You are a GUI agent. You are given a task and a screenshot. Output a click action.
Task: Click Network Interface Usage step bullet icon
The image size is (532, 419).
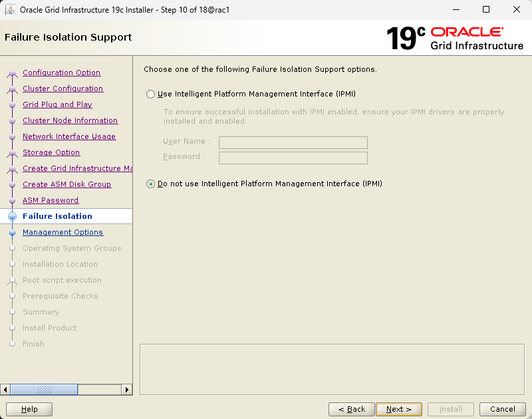click(x=12, y=137)
